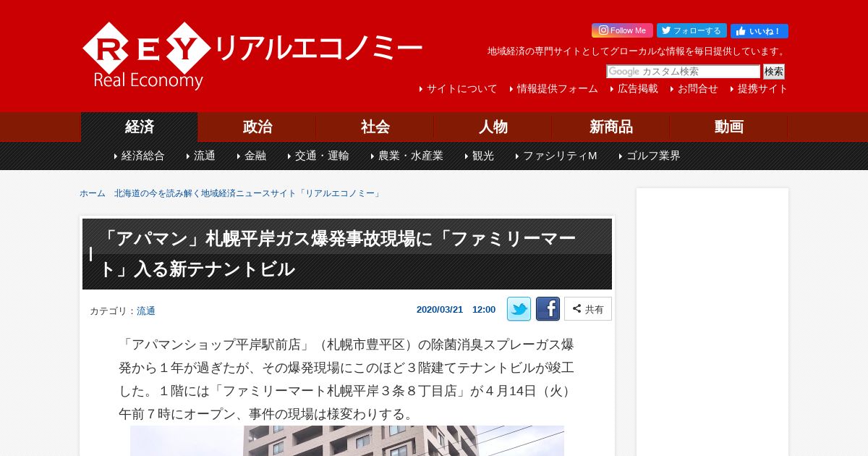Click the article's opening paragraph text
The image size is (868, 456).
(x=347, y=379)
